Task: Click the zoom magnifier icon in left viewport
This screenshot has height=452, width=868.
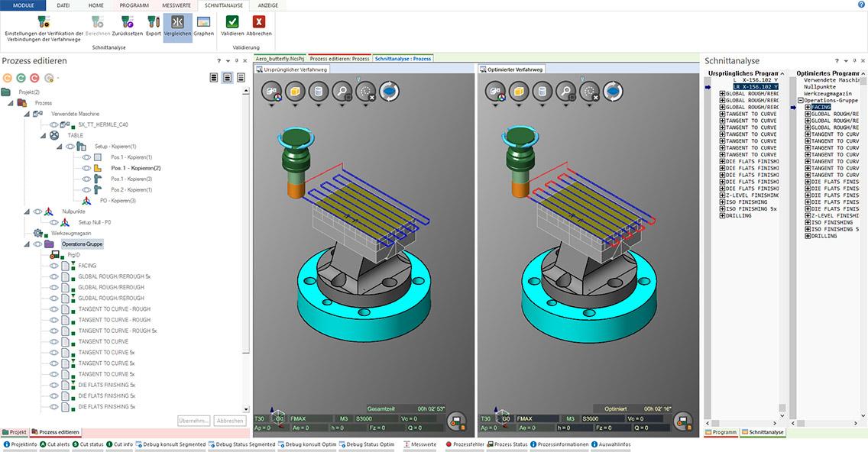Action: click(x=342, y=92)
